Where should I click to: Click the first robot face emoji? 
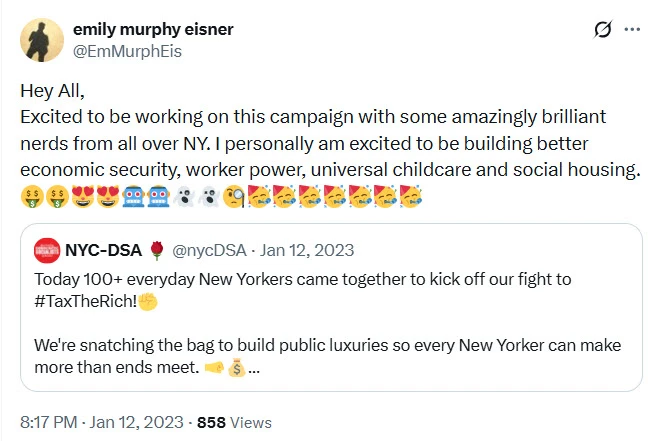(133, 197)
